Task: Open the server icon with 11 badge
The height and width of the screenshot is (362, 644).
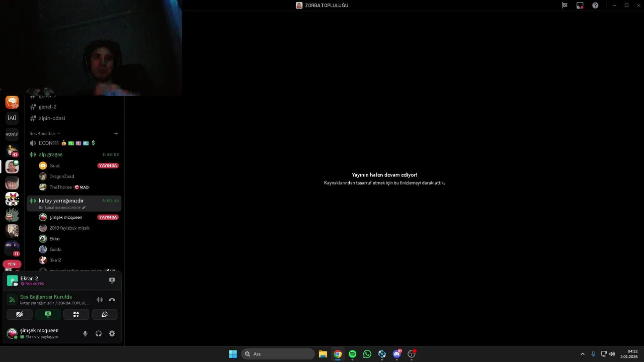Action: 12,247
